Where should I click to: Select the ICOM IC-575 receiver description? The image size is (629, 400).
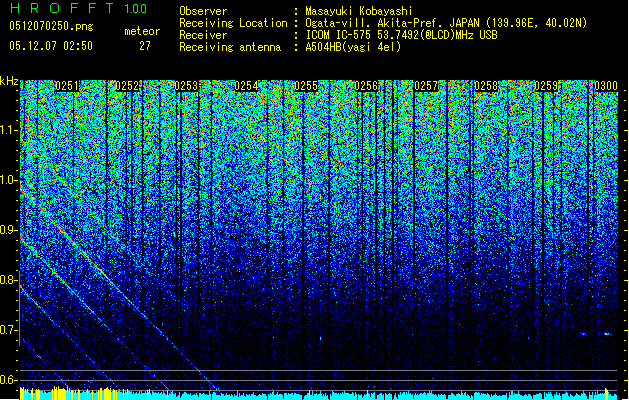401,35
